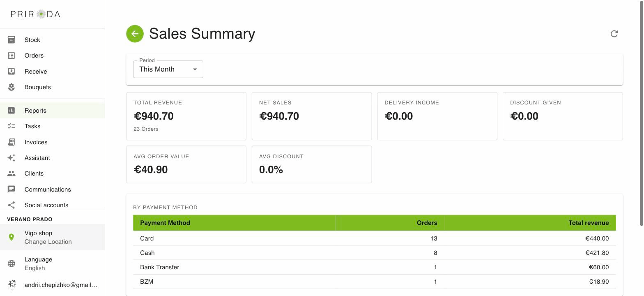This screenshot has height=296, width=644.
Task: Click the Language globe icon
Action: point(11,264)
